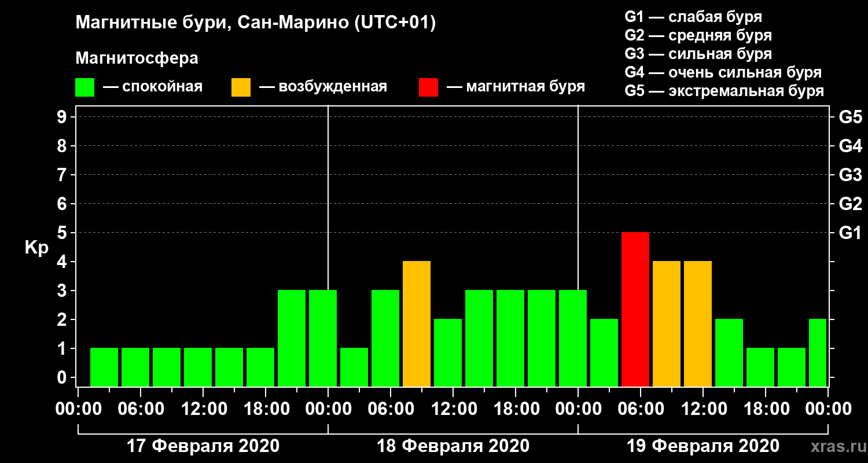
Task: Click the 'G5' label on the right axis
Action: click(851, 117)
